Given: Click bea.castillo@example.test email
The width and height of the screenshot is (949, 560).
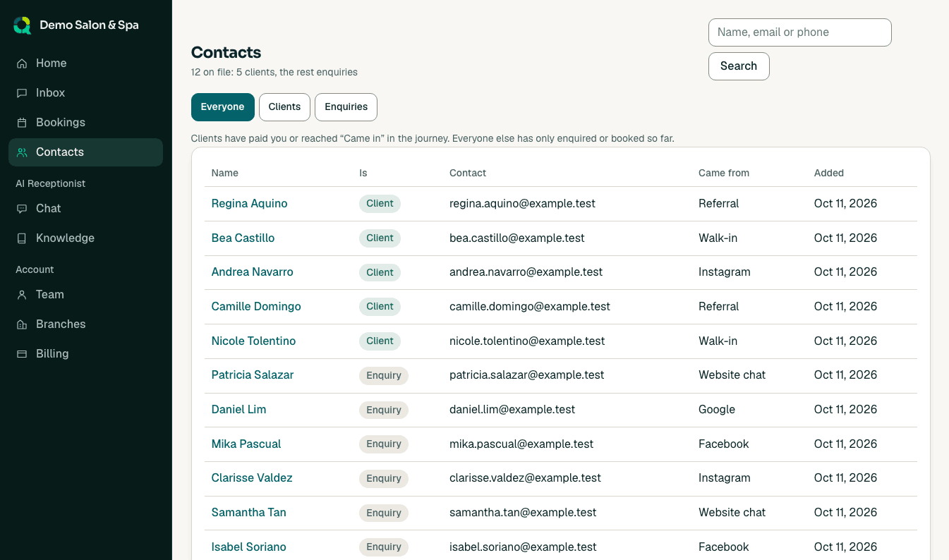Looking at the screenshot, I should [x=517, y=238].
